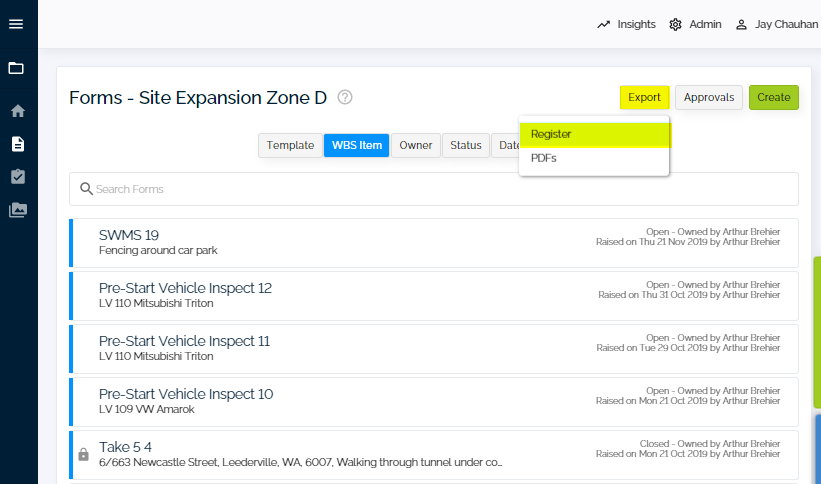Open Jay Chauhan account menu
Screen dimensions: 821x484
pyautogui.click(x=786, y=24)
